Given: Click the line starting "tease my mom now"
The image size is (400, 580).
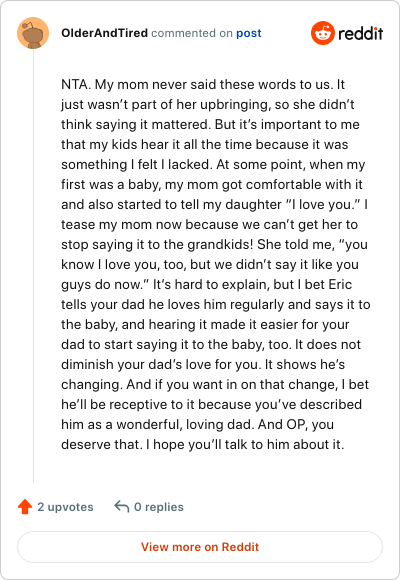Looking at the screenshot, I should [209, 224].
